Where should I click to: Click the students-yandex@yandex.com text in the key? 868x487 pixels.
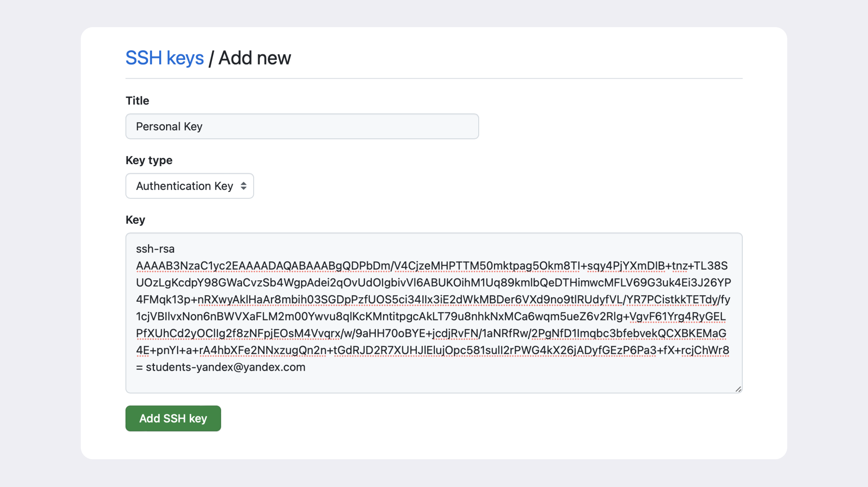tap(225, 367)
